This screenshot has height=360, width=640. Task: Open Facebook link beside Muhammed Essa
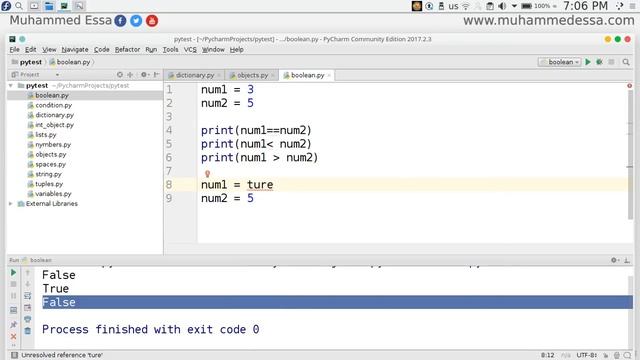pos(120,21)
